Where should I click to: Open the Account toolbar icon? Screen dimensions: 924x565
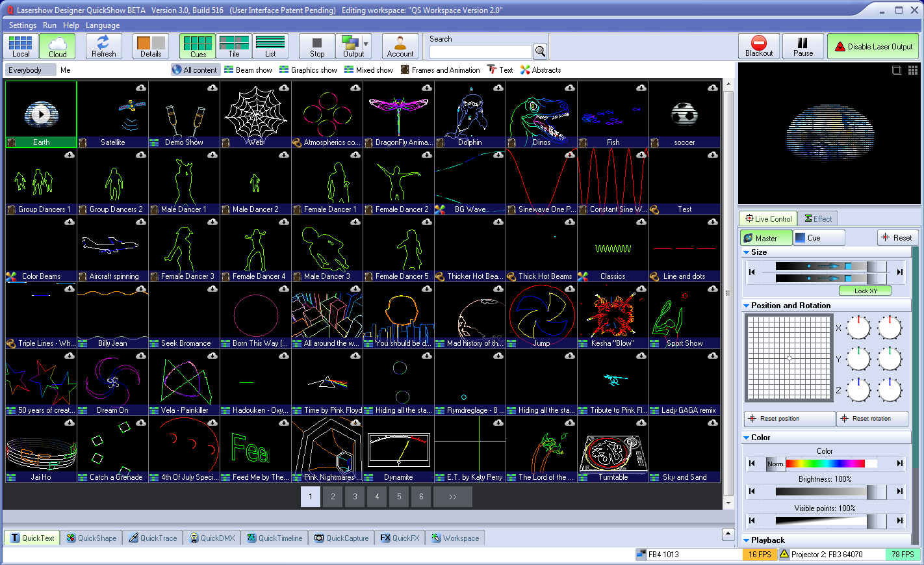pos(400,46)
